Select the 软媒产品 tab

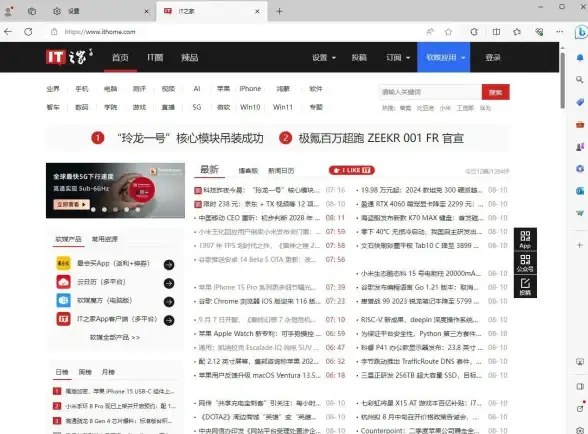click(68, 239)
